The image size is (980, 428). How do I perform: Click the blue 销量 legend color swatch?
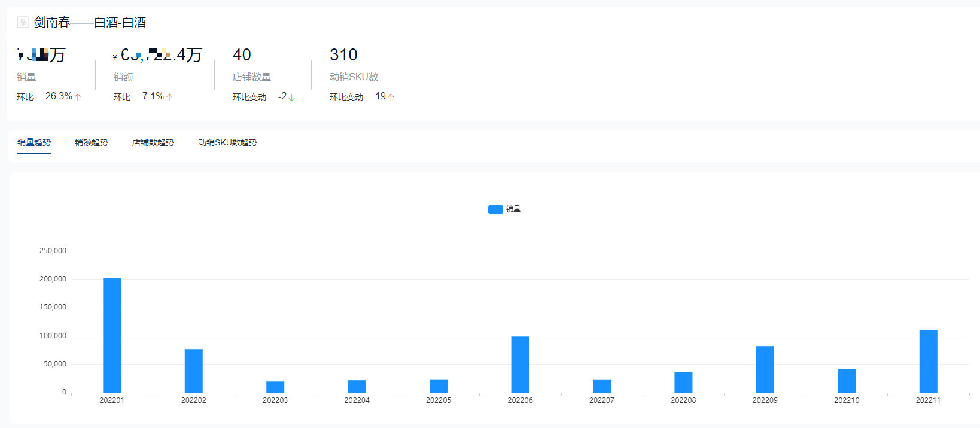tap(495, 210)
